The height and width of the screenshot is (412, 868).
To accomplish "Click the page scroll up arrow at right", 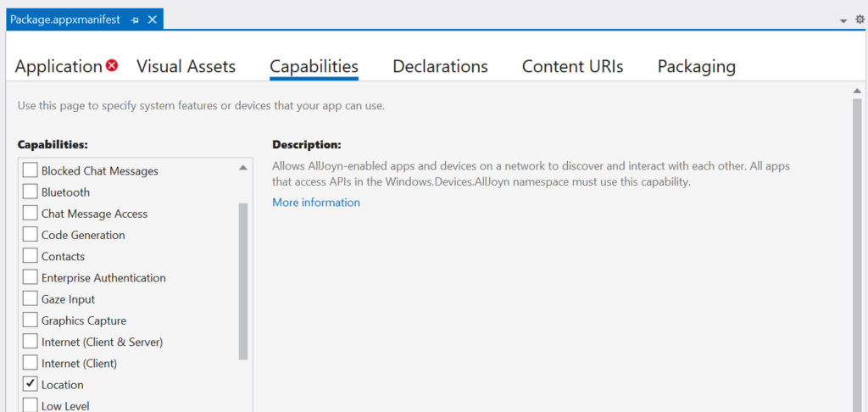I will point(856,92).
